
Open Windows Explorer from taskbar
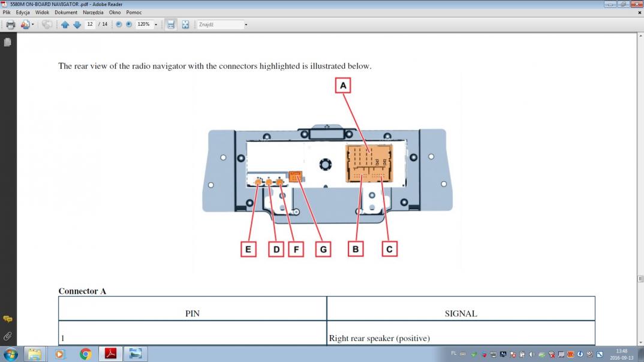pos(35,354)
